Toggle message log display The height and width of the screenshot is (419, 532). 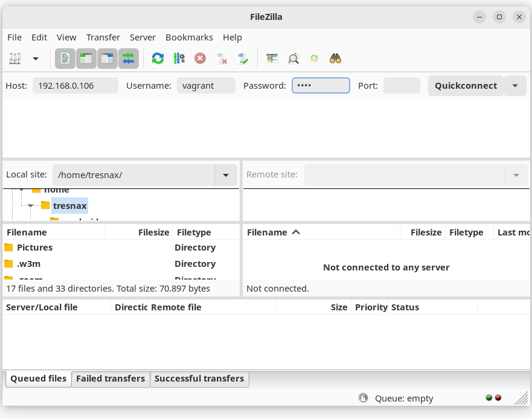pos(65,59)
